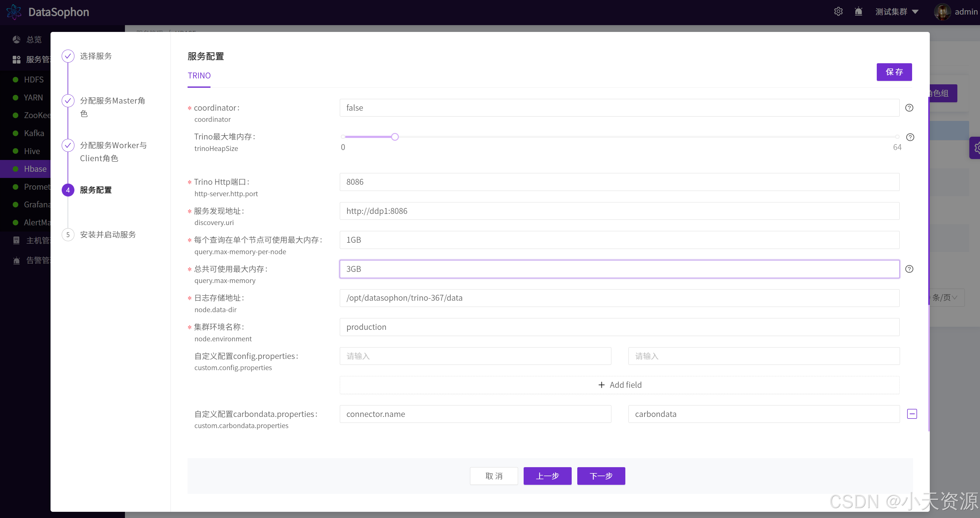The height and width of the screenshot is (518, 980).
Task: Click the step 5 number circle
Action: click(x=68, y=234)
